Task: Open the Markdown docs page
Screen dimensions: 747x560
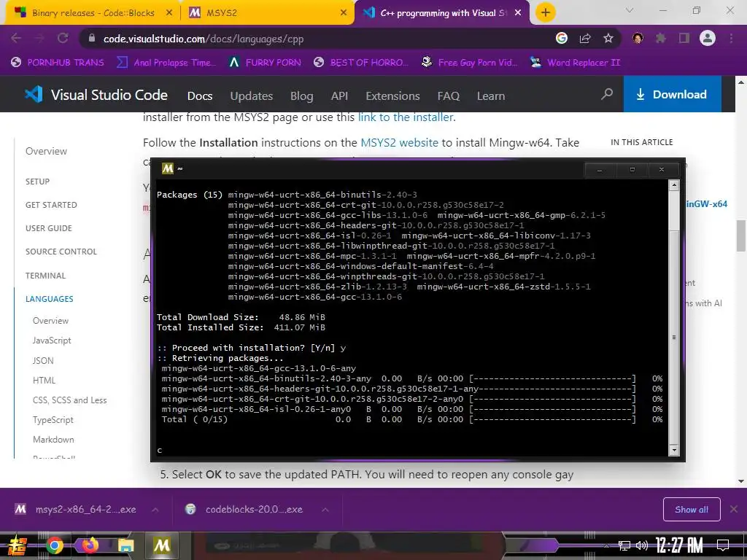Action: pyautogui.click(x=53, y=440)
